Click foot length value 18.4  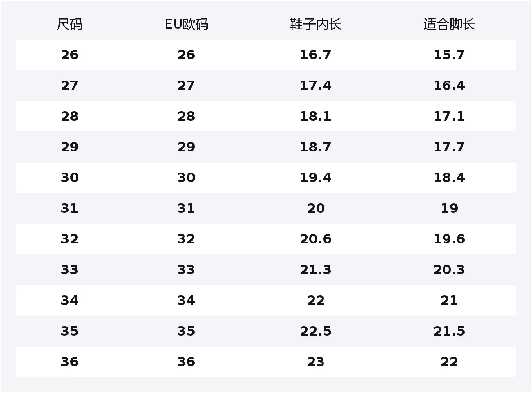(449, 178)
